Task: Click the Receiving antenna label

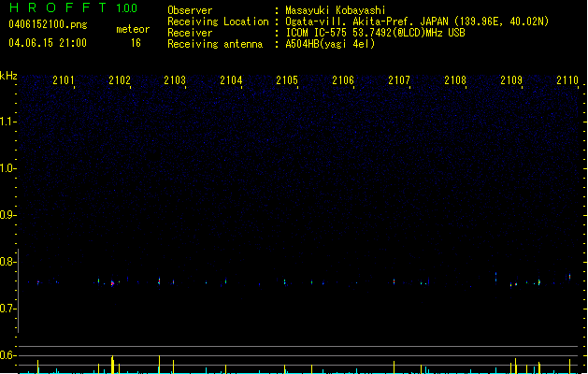Action: point(215,44)
